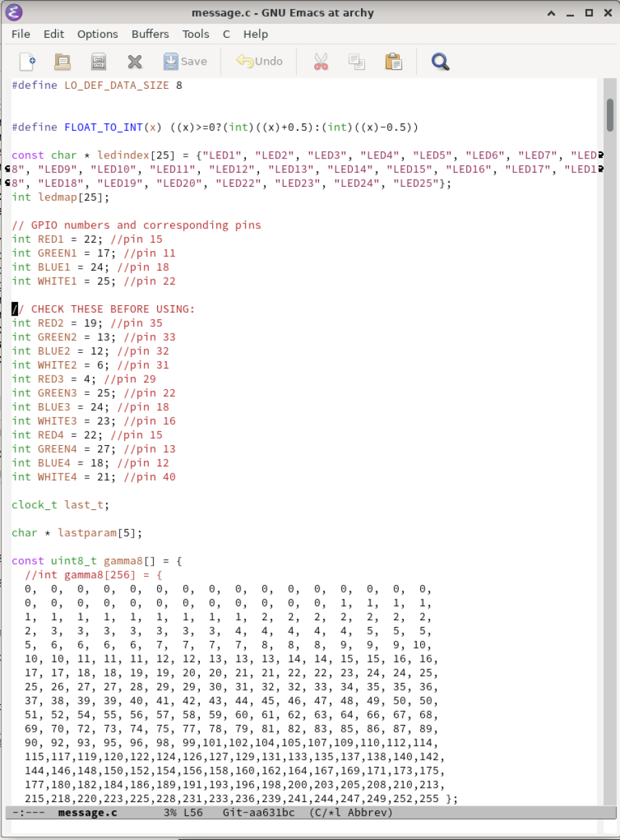The height and width of the screenshot is (840, 620).
Task: Open the C mode menu
Action: (x=226, y=34)
